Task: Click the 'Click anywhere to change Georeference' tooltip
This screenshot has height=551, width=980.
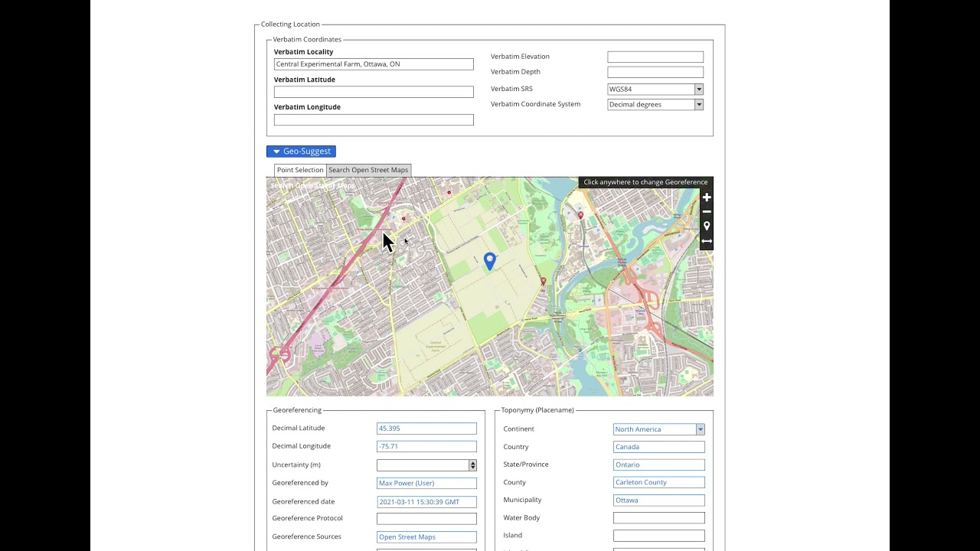Action: coord(645,182)
